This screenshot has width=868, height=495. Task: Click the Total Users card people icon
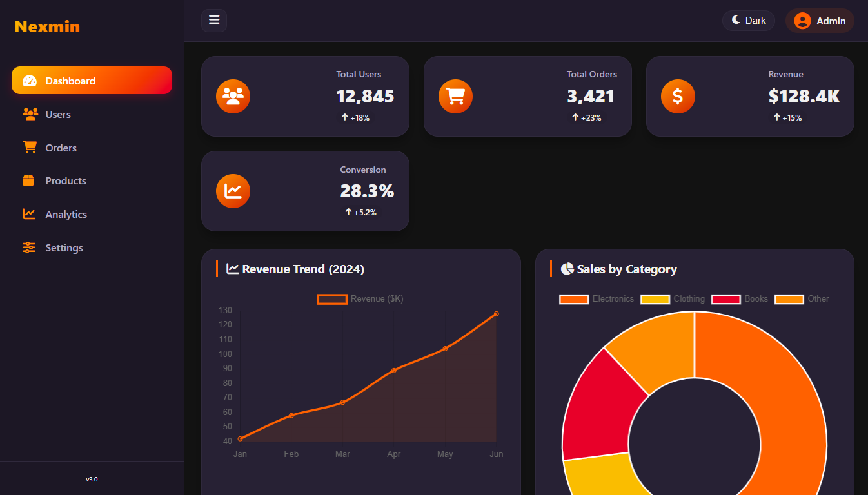click(x=233, y=96)
